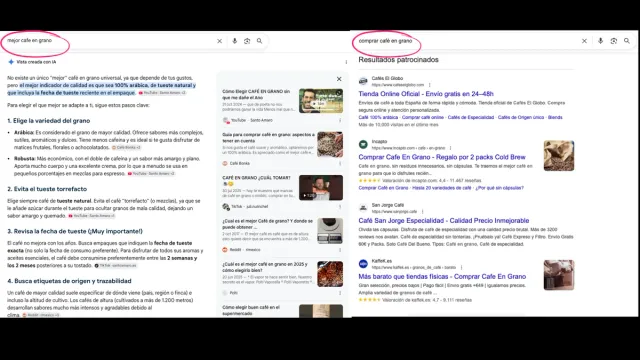Open the AI overview more-options menu

tap(346, 62)
